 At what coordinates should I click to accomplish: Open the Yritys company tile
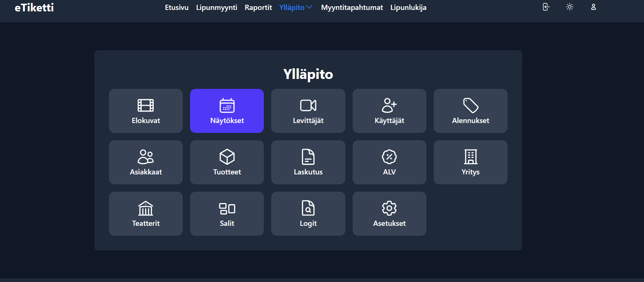(x=470, y=162)
